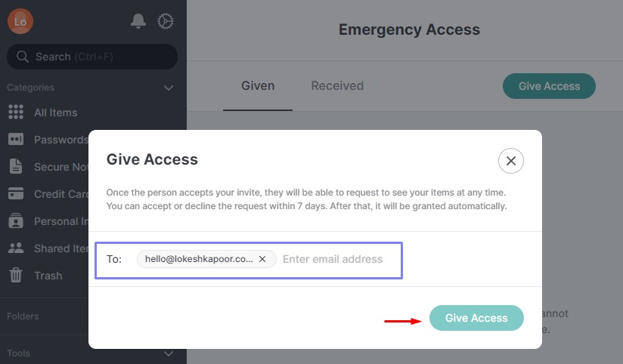
Task: Click the notification bell icon
Action: [x=138, y=21]
